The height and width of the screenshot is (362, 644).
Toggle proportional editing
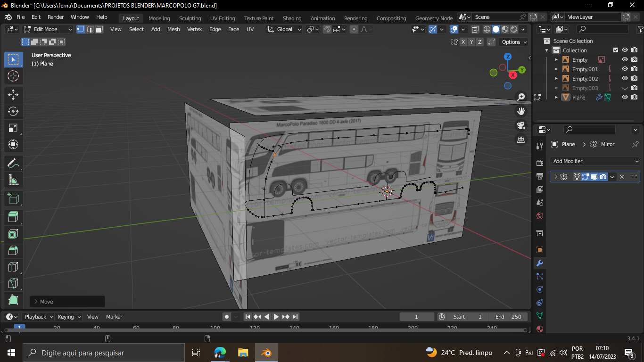pyautogui.click(x=354, y=29)
